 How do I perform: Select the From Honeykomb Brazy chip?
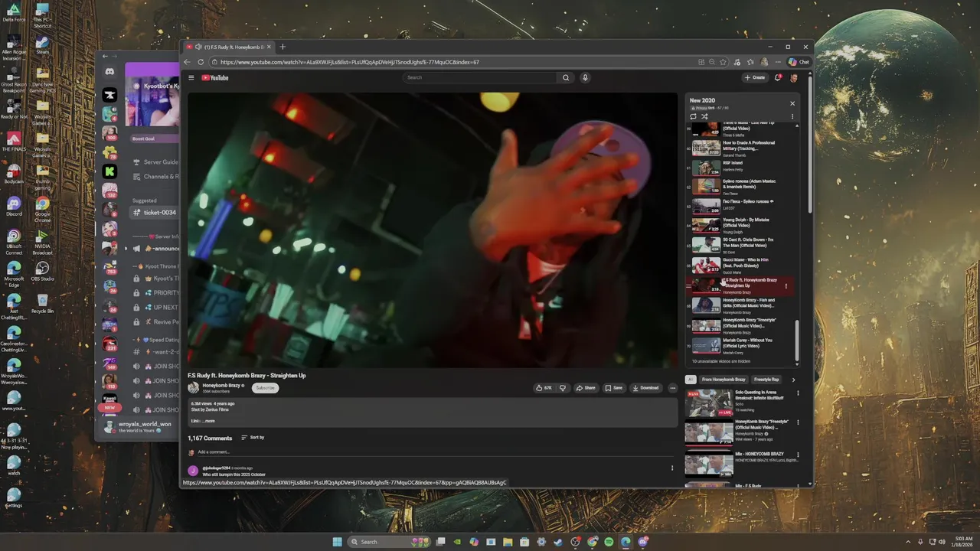(x=724, y=380)
